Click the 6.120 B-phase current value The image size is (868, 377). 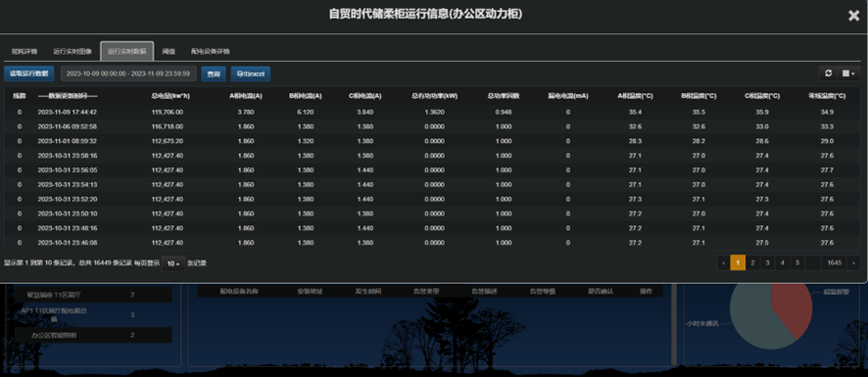coord(306,112)
